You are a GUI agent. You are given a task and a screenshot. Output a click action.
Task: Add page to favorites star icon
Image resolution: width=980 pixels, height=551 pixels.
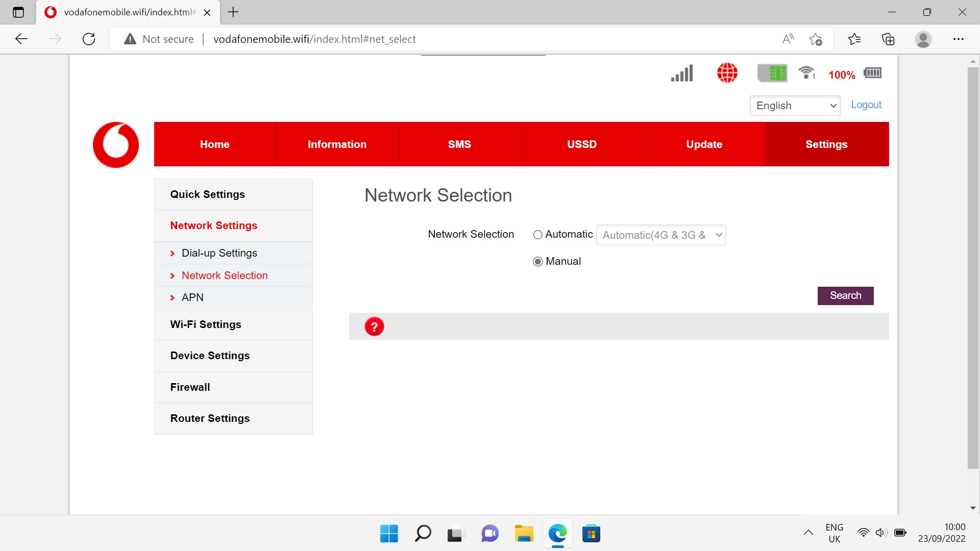coord(816,39)
